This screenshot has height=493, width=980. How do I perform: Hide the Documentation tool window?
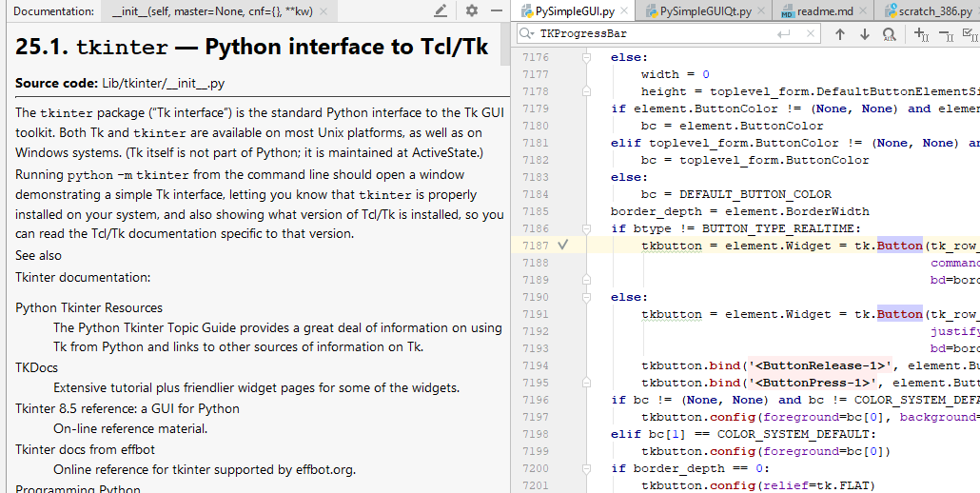pos(497,10)
